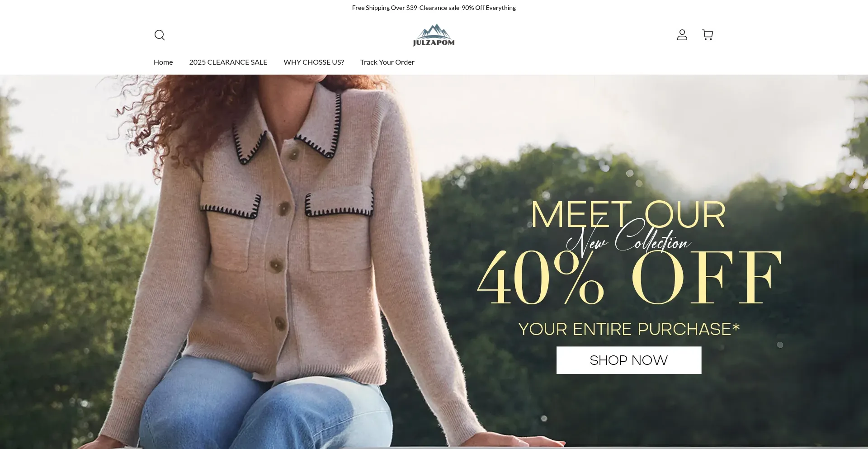Open 2025 CLEARANCE SALE menu link
The width and height of the screenshot is (868, 449).
[x=228, y=62]
